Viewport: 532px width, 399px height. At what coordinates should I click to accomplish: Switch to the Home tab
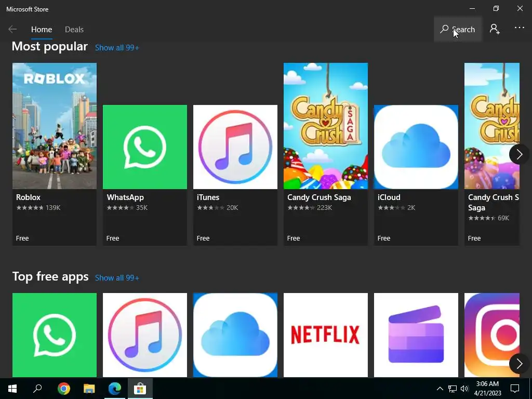42,30
